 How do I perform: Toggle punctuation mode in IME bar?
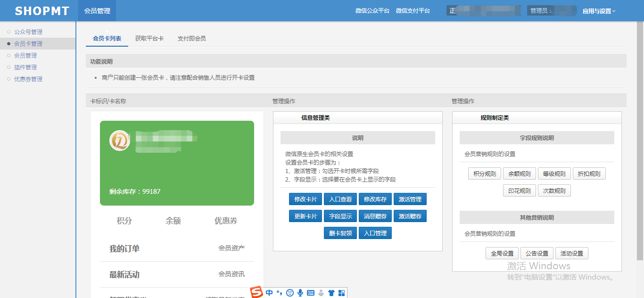tap(279, 293)
